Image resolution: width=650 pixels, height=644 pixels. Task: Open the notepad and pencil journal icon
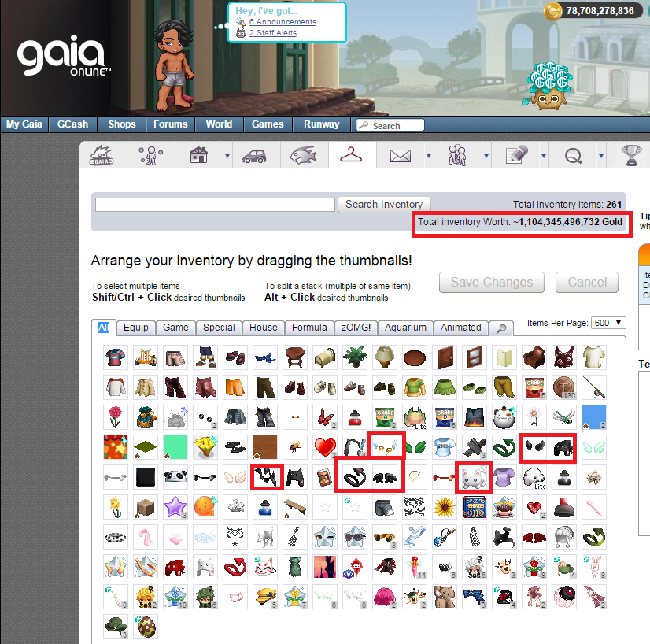coord(516,154)
